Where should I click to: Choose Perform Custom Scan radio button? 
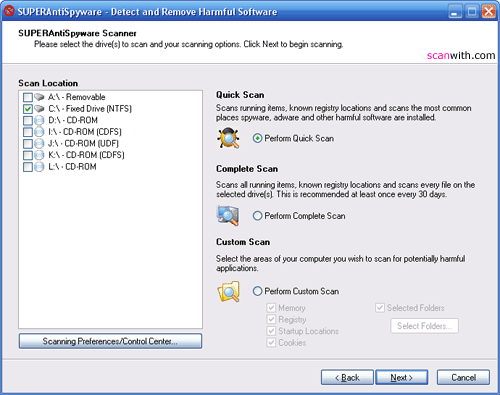257,291
